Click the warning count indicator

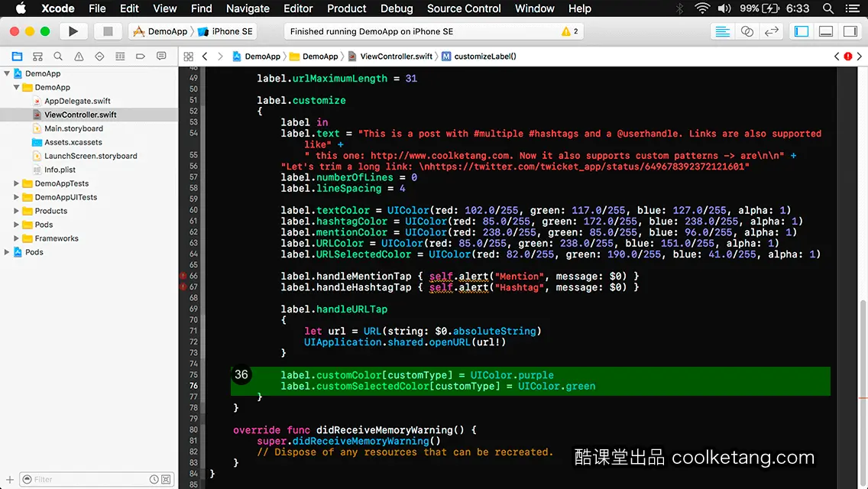tap(570, 31)
